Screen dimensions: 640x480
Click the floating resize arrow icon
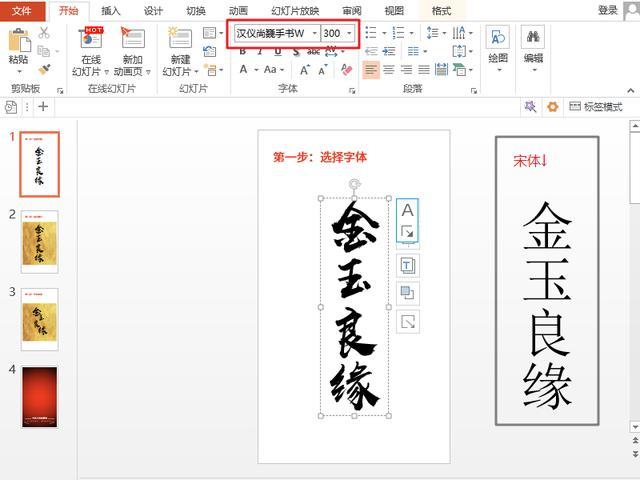pos(407,322)
